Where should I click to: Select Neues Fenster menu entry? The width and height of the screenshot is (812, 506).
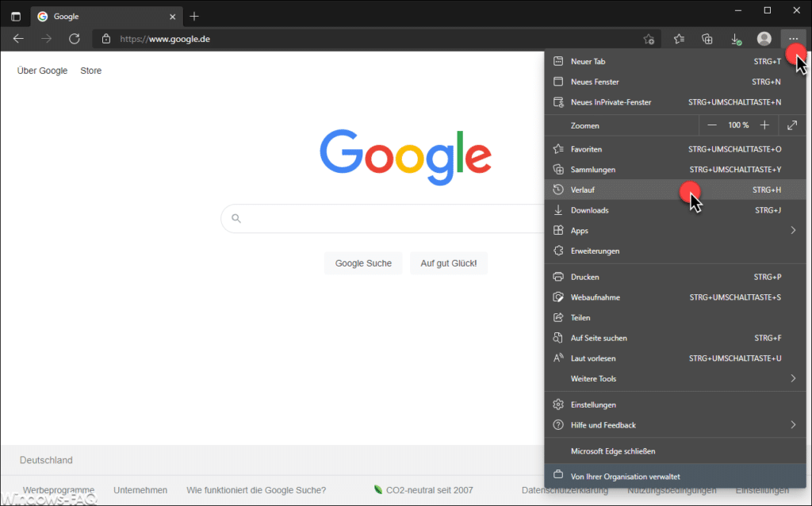676,82
